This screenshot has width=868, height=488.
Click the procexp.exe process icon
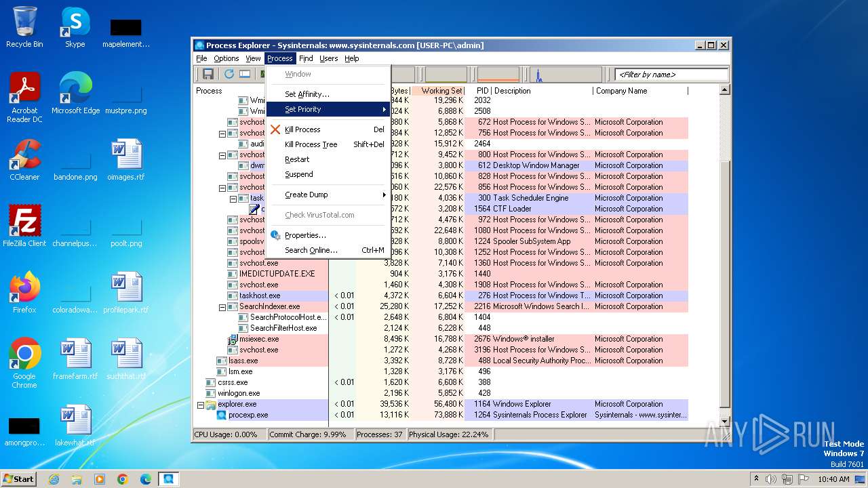[x=222, y=415]
